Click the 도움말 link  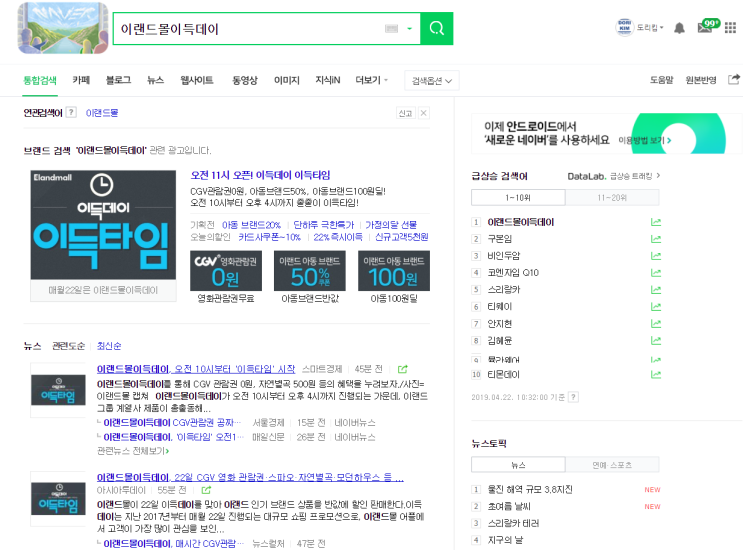coord(661,80)
